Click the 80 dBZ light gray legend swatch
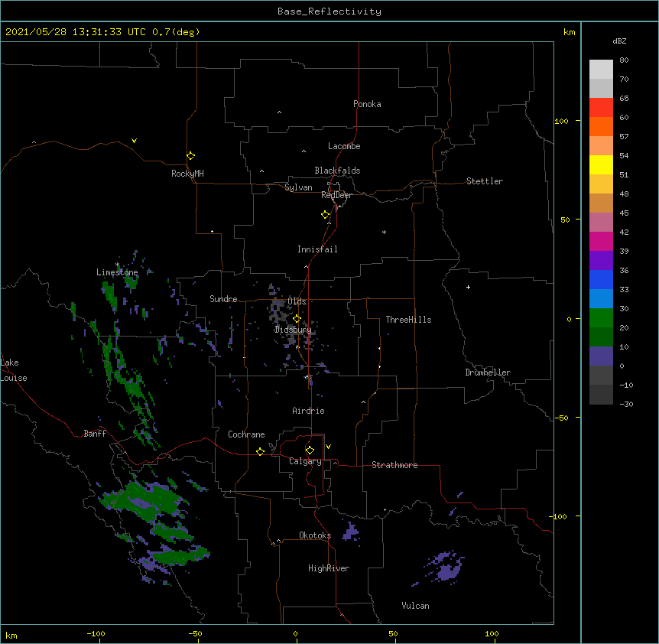Image resolution: width=659 pixels, height=644 pixels. [601, 70]
